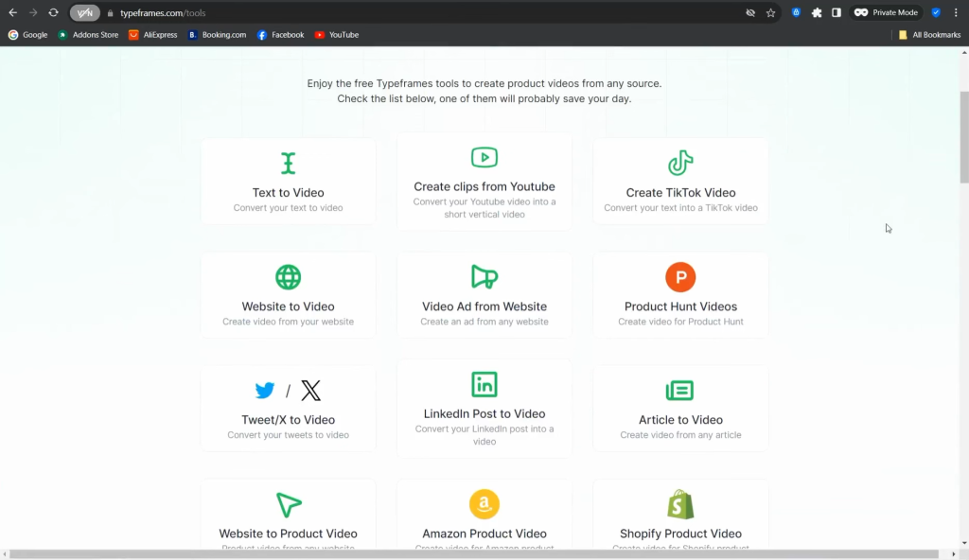Viewport: 969px width, 560px height.
Task: Reload the page with the refresh icon
Action: click(53, 12)
